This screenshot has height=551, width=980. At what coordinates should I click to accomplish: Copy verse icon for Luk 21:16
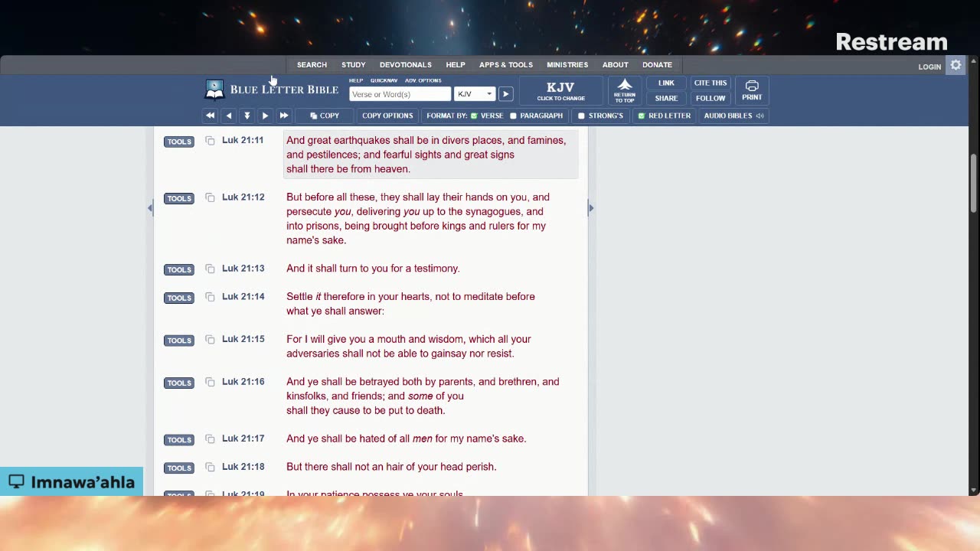coord(210,383)
